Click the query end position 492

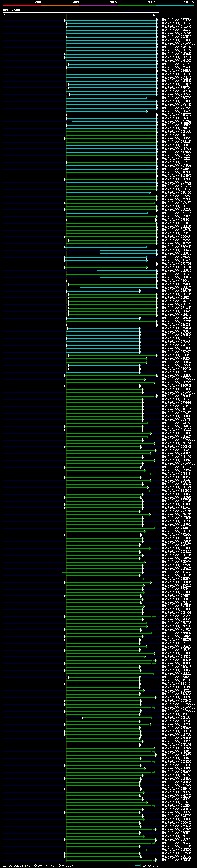[155, 15]
